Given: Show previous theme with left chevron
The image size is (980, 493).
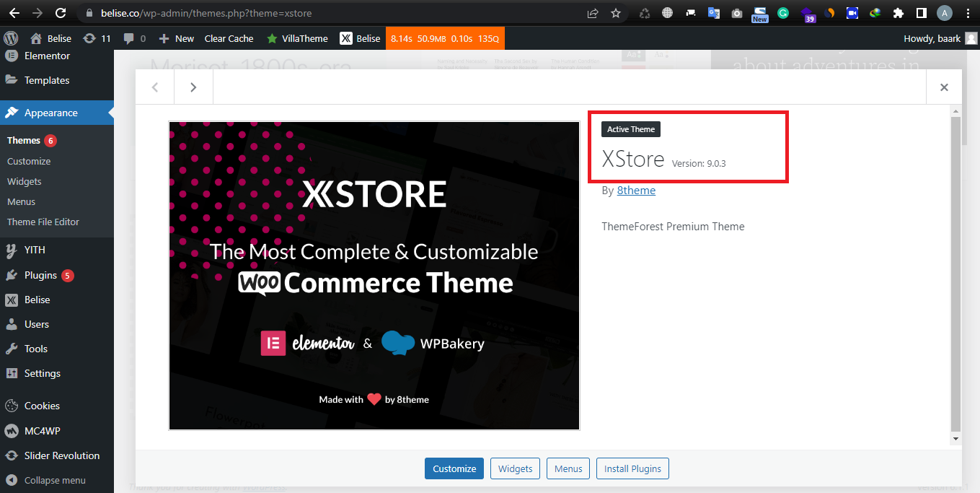Looking at the screenshot, I should [x=155, y=87].
